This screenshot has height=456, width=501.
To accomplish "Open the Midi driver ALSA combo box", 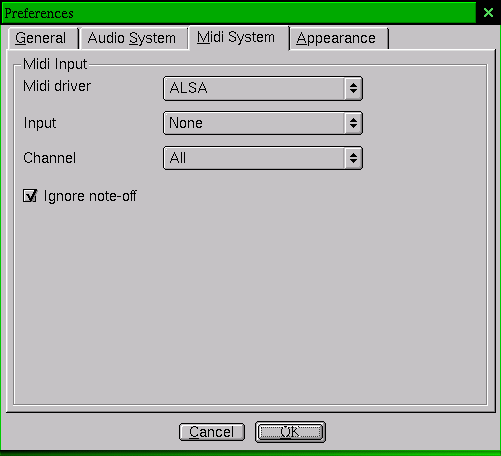I will (x=263, y=88).
